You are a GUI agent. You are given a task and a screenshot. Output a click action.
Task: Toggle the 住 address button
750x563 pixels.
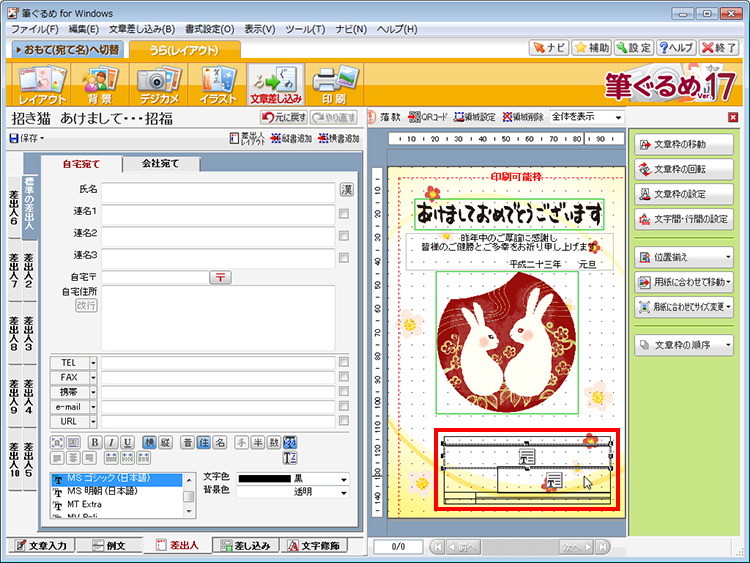point(204,442)
